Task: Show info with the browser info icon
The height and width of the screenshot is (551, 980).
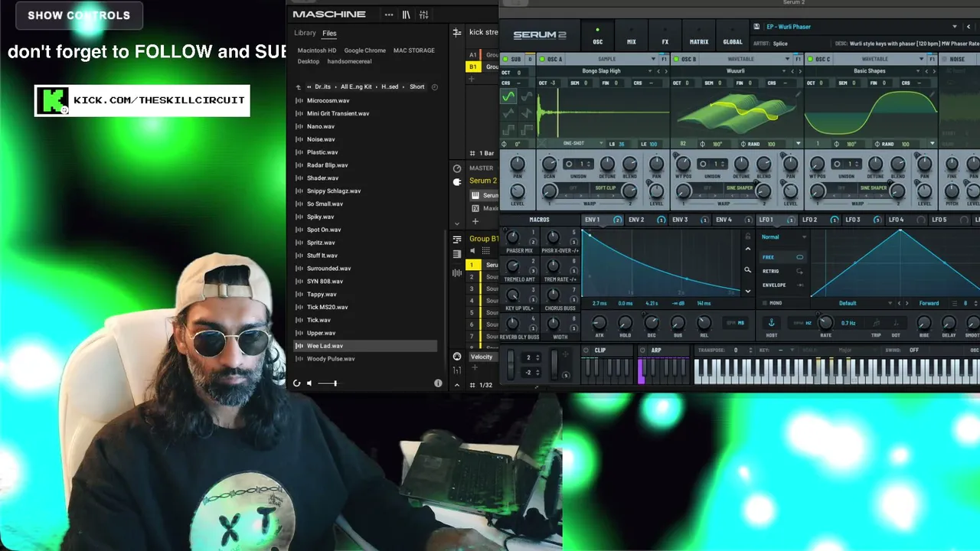Action: pyautogui.click(x=438, y=383)
